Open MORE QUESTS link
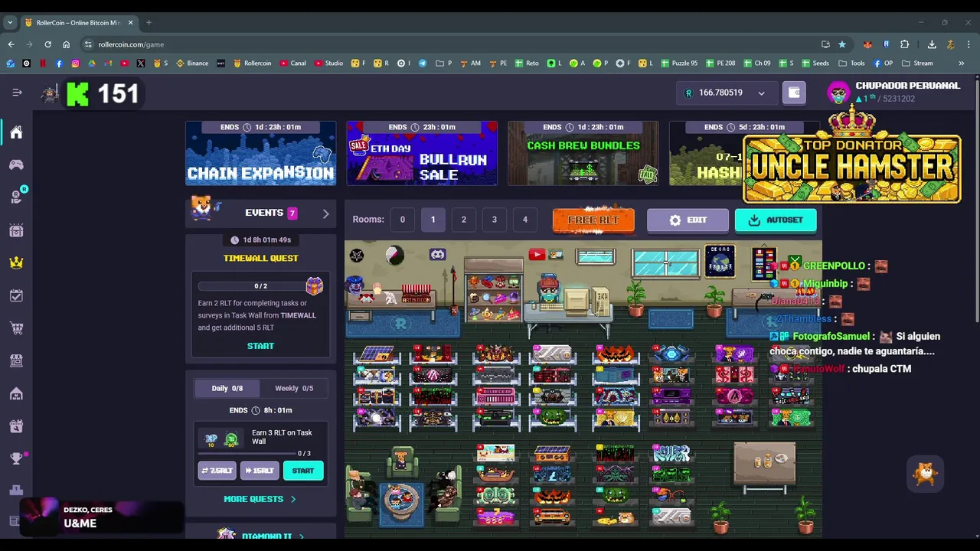The image size is (980, 551). pyautogui.click(x=260, y=499)
